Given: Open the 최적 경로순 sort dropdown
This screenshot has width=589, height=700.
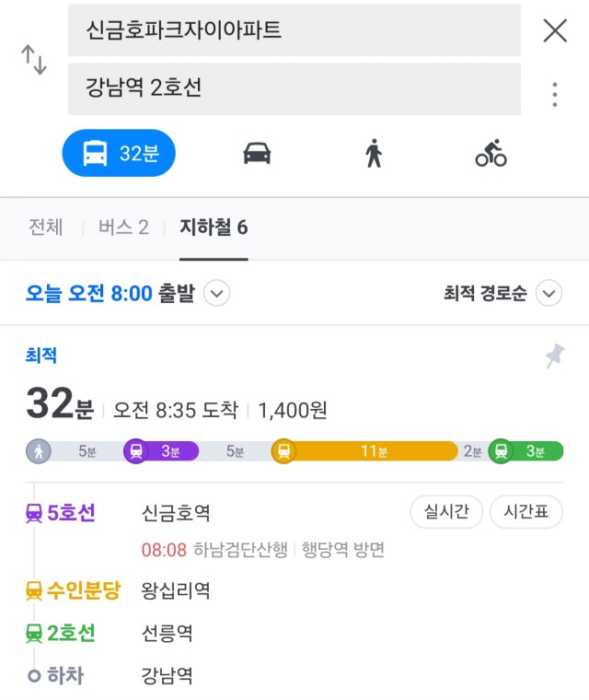Looking at the screenshot, I should [x=549, y=293].
